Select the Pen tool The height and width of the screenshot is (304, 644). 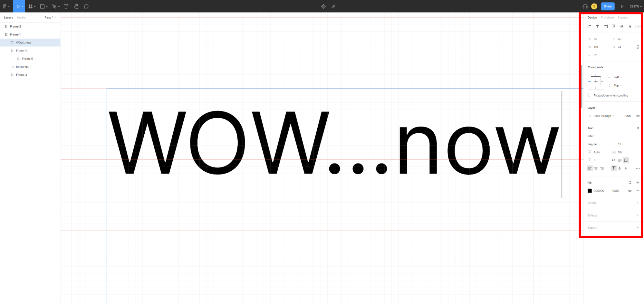[x=56, y=6]
